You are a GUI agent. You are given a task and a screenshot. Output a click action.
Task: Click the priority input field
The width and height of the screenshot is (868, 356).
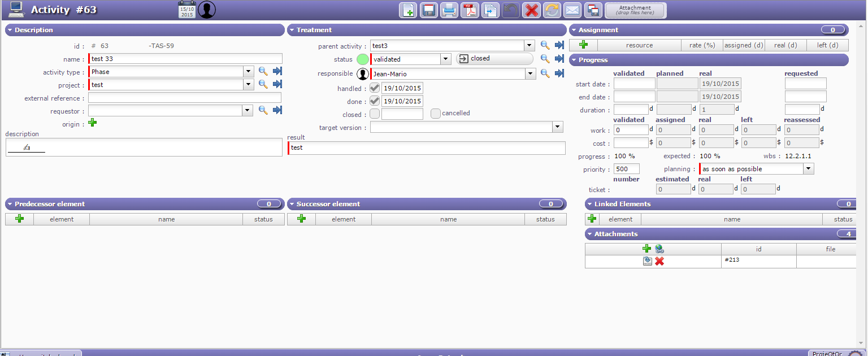[627, 169]
